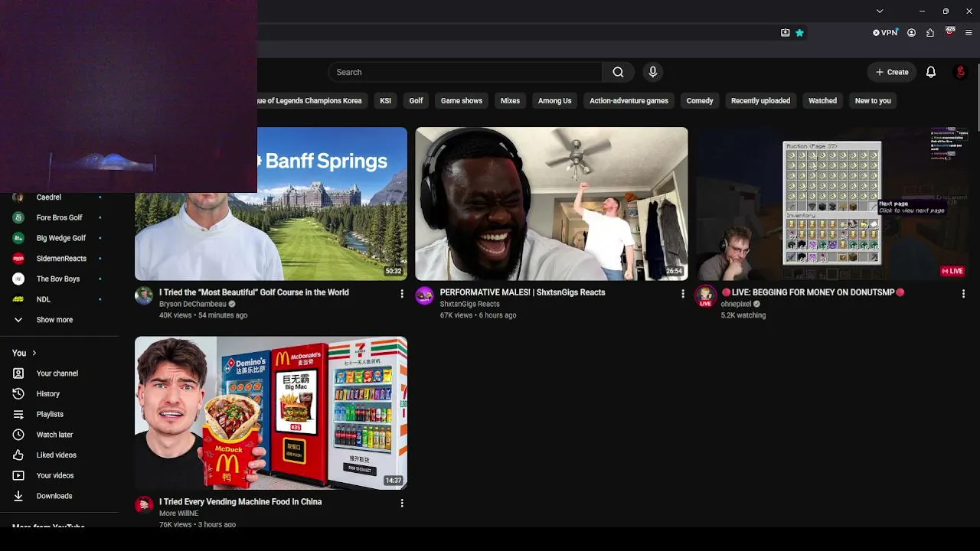
Task: Go to the Bryson DeChambeau channel name link
Action: coord(193,304)
